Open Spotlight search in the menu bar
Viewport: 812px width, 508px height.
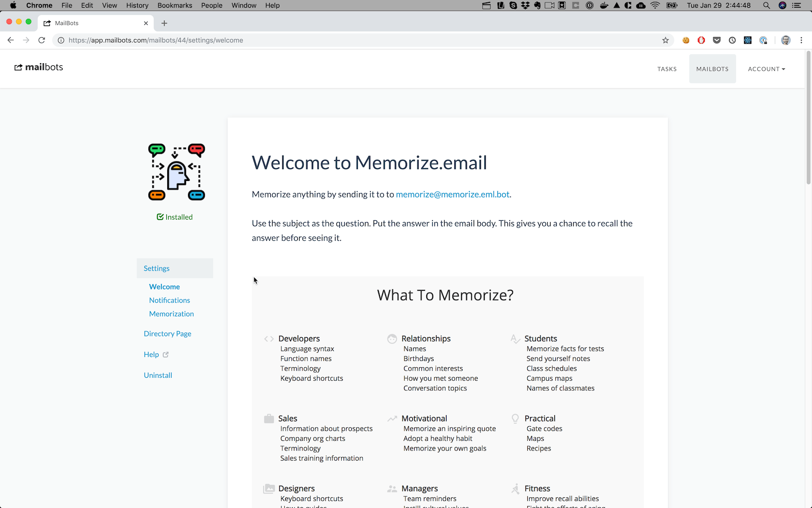[767, 5]
